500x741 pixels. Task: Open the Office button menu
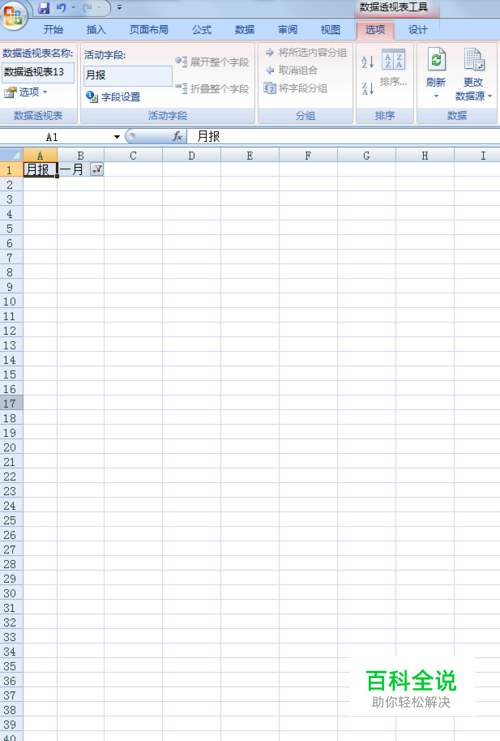pyautogui.click(x=13, y=16)
